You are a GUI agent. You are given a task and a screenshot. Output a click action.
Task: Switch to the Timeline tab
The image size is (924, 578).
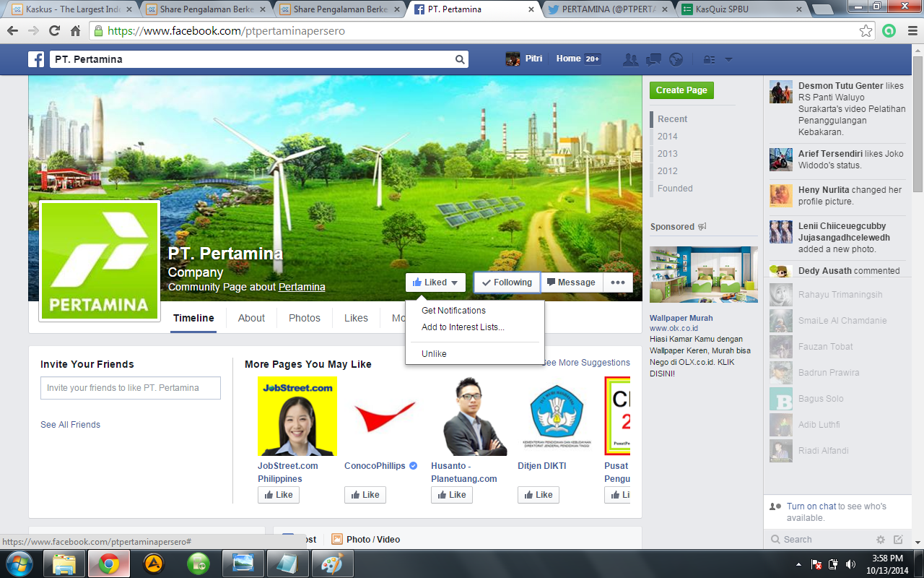[193, 318]
